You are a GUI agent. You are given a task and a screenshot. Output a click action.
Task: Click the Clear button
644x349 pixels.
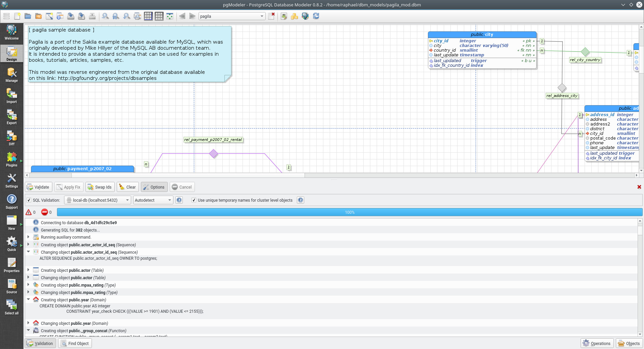click(x=127, y=187)
